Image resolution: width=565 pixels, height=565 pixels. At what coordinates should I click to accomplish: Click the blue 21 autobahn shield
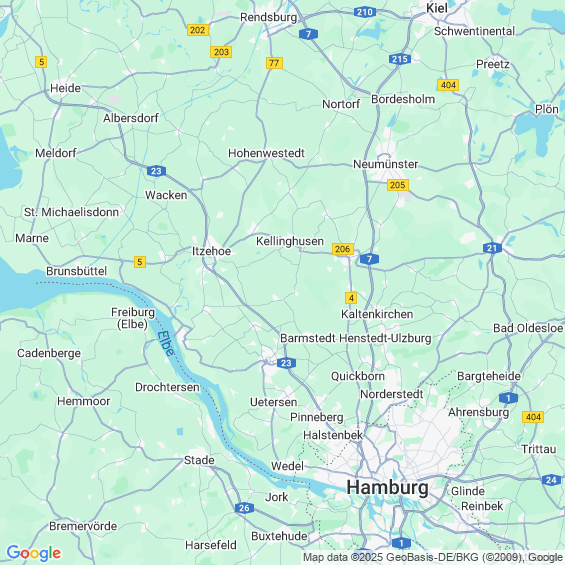[x=492, y=248]
